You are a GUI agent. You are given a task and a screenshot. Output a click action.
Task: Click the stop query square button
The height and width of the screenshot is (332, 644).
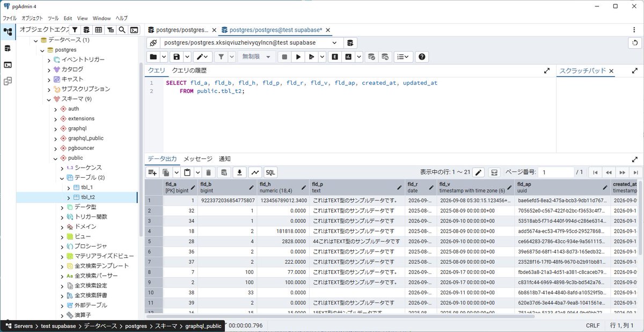pos(284,56)
